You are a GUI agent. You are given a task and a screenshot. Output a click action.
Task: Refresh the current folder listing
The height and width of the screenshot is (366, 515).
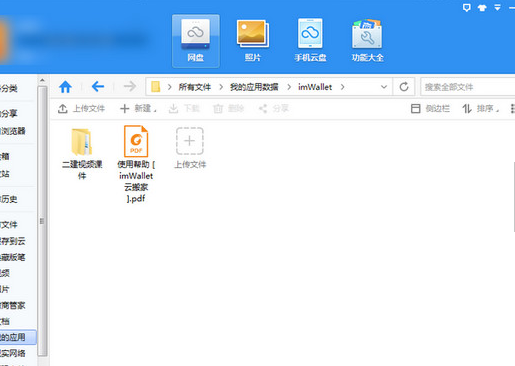point(404,87)
